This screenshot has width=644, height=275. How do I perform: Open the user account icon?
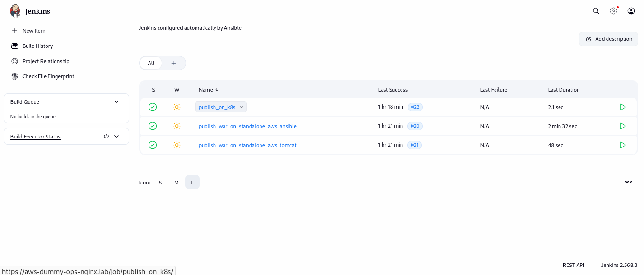[x=631, y=11]
